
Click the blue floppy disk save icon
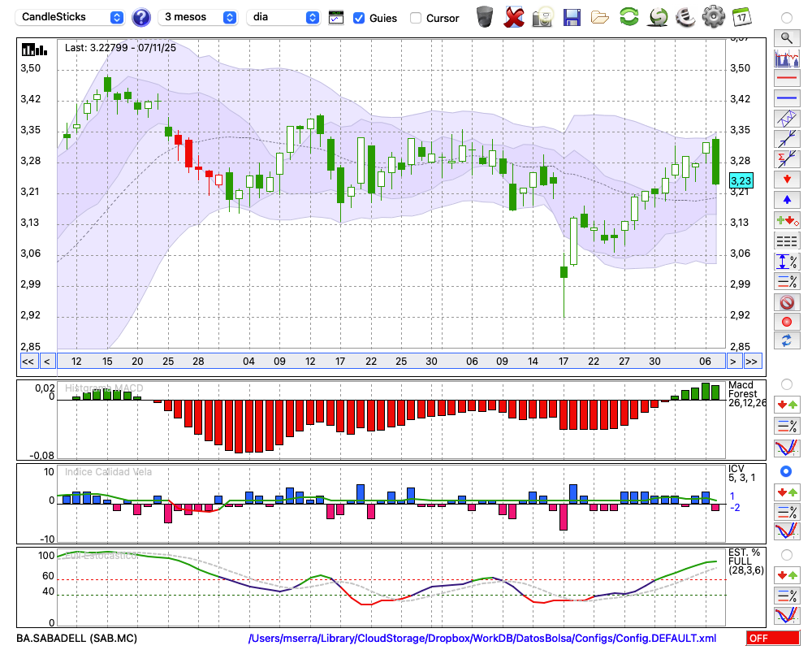(572, 17)
